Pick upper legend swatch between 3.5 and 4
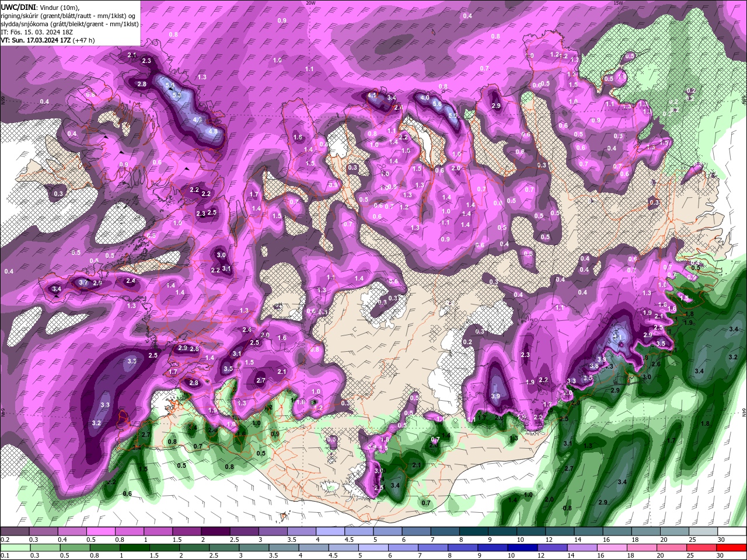 [302, 532]
